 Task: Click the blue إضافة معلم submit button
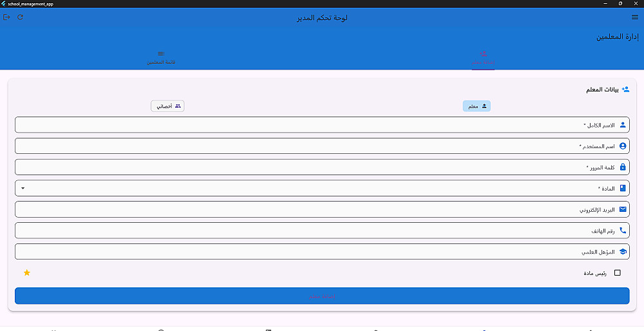322,296
